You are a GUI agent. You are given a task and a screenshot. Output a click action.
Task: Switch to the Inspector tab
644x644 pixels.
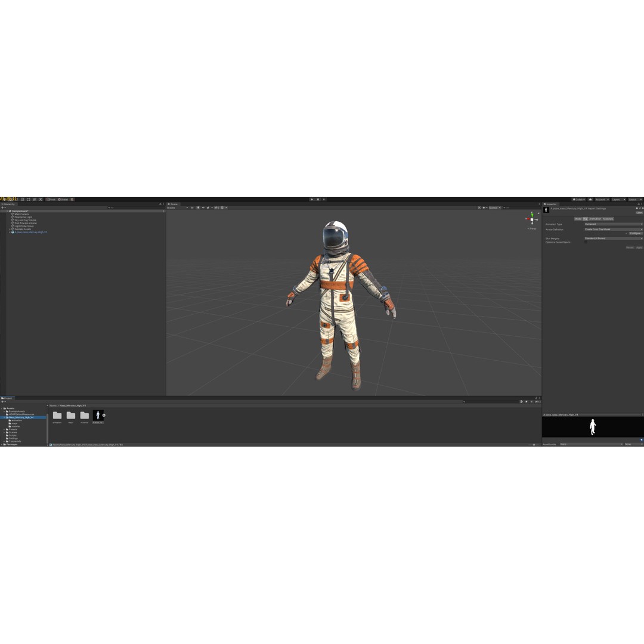tap(550, 204)
